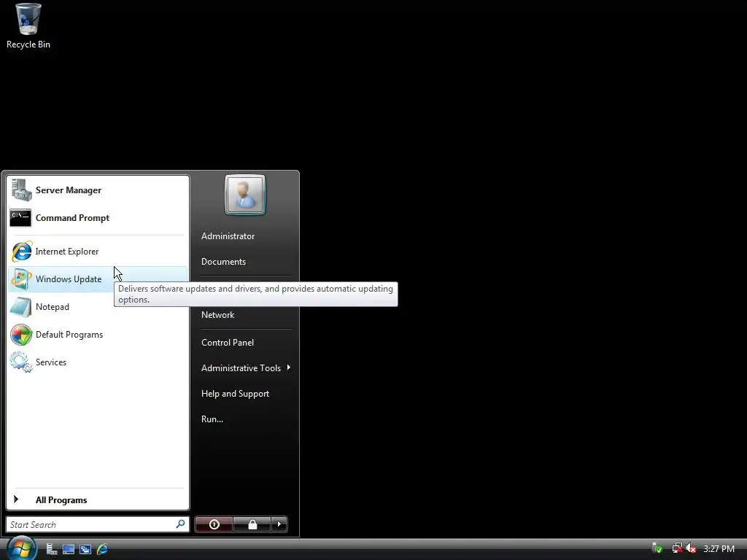The width and height of the screenshot is (747, 560).
Task: Click the muted volume tray icon
Action: (x=692, y=548)
